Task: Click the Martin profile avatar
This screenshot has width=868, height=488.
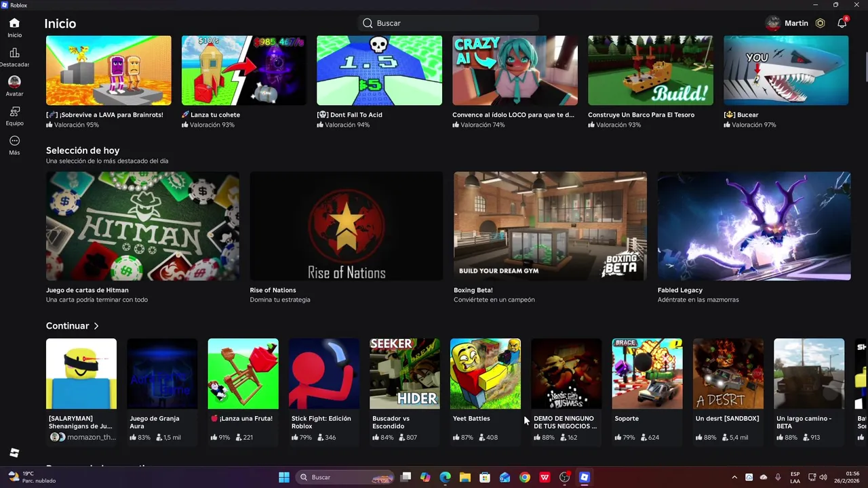Action: click(x=773, y=23)
